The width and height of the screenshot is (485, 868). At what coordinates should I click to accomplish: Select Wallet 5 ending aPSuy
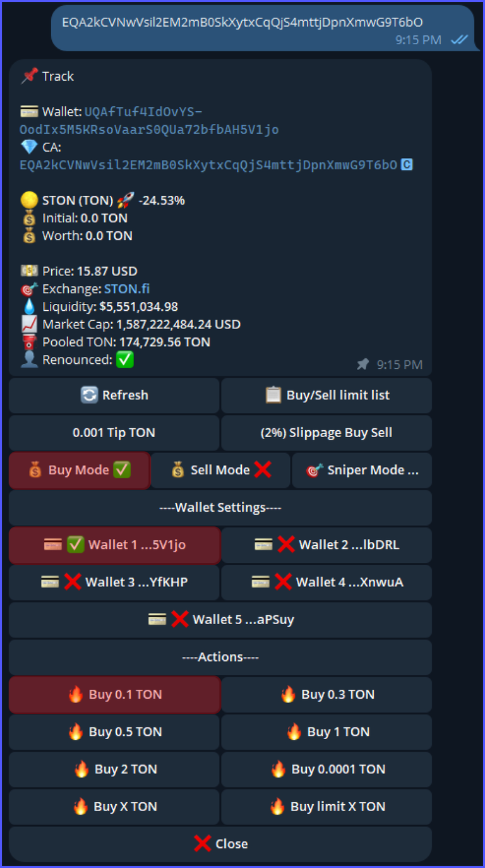tap(220, 620)
